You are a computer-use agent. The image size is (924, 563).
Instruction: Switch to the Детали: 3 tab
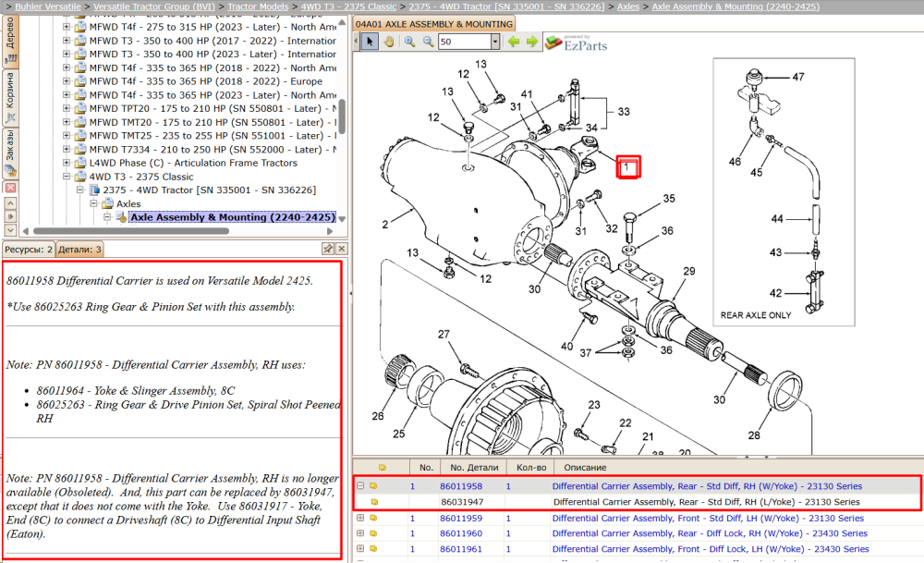79,250
